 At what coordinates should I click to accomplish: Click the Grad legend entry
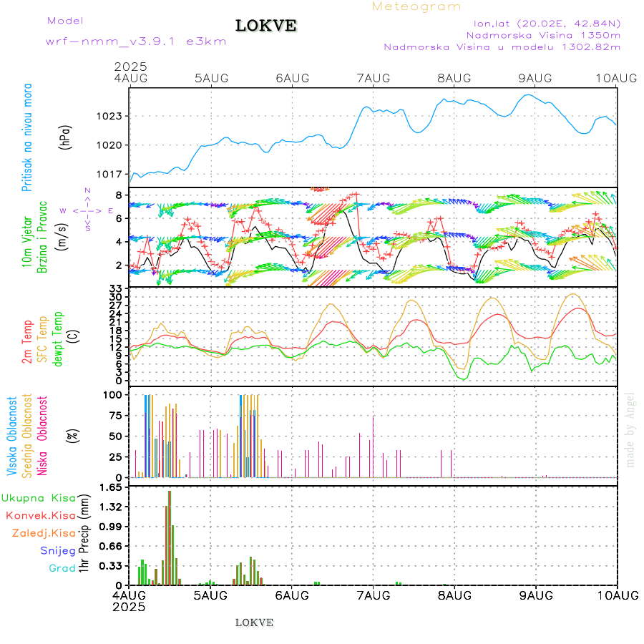click(62, 568)
